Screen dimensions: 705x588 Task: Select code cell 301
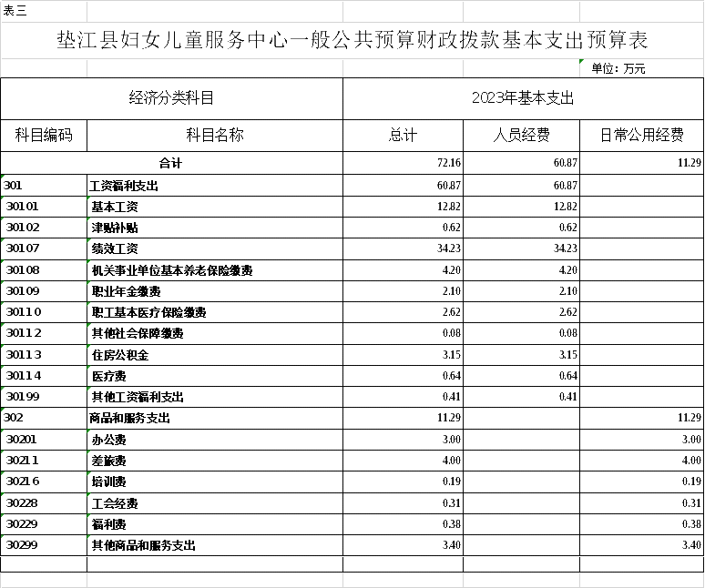44,185
